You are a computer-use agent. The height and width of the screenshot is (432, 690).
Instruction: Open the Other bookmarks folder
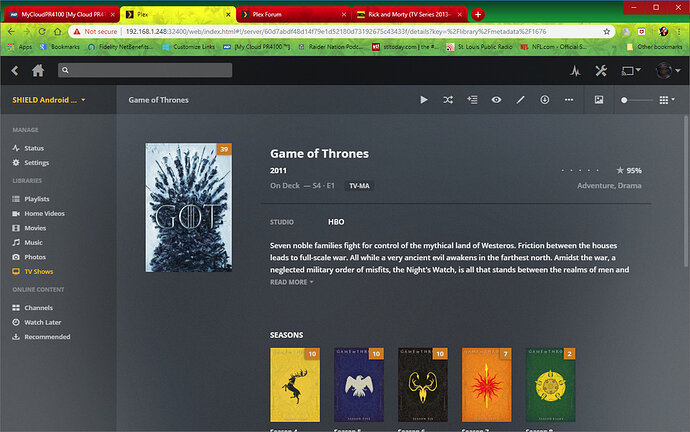click(x=654, y=47)
